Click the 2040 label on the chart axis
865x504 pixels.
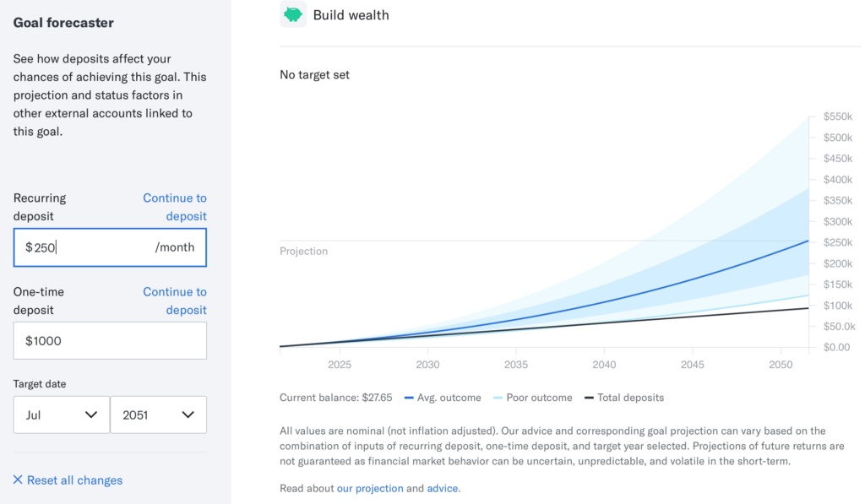click(x=604, y=365)
